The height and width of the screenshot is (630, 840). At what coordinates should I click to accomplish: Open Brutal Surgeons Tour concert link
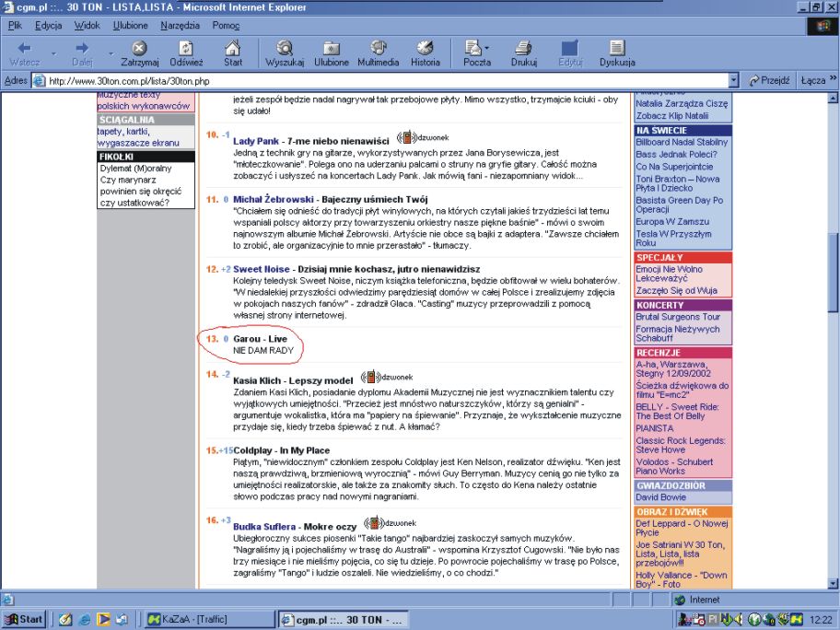678,317
